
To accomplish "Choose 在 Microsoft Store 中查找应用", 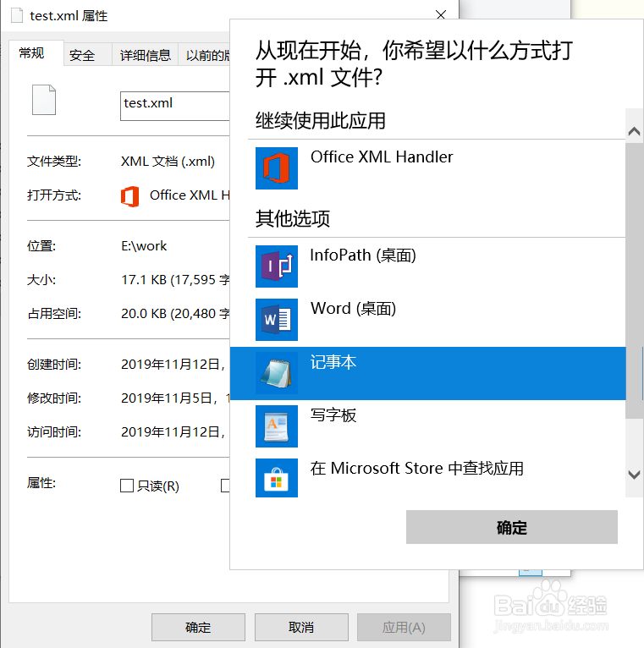I will (416, 468).
